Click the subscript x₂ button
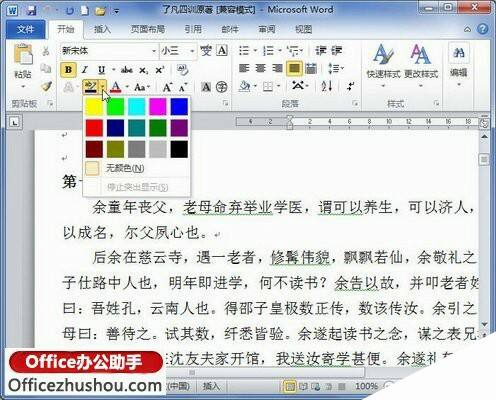Screen dimensions: 496x400 [x=143, y=70]
